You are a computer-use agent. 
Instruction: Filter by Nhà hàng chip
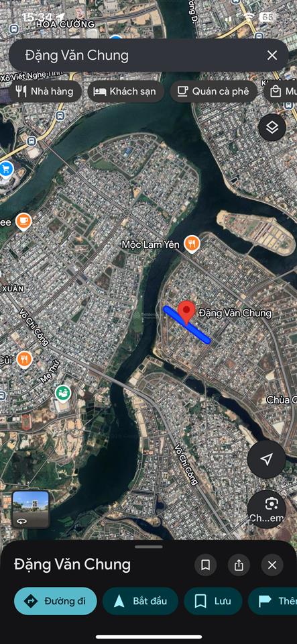(45, 91)
